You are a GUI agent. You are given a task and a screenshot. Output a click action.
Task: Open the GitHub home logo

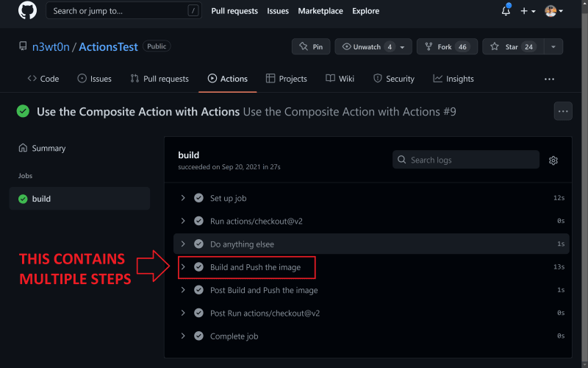(27, 10)
